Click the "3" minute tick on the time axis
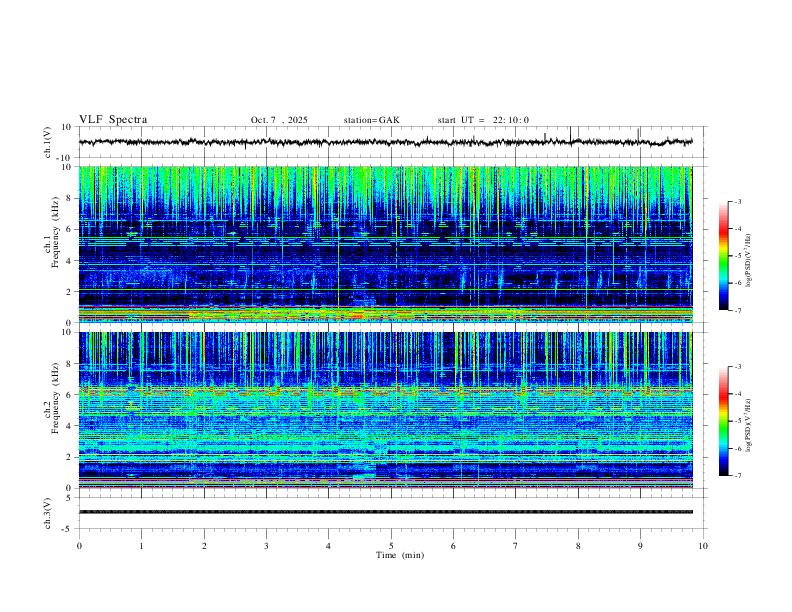Screen dimensions: 792x612 [x=266, y=546]
